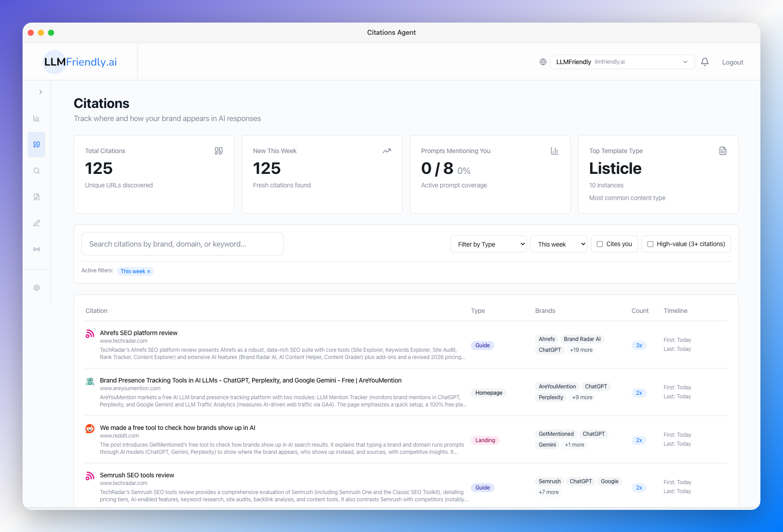Expand the sidebar with the chevron arrow

click(x=41, y=92)
